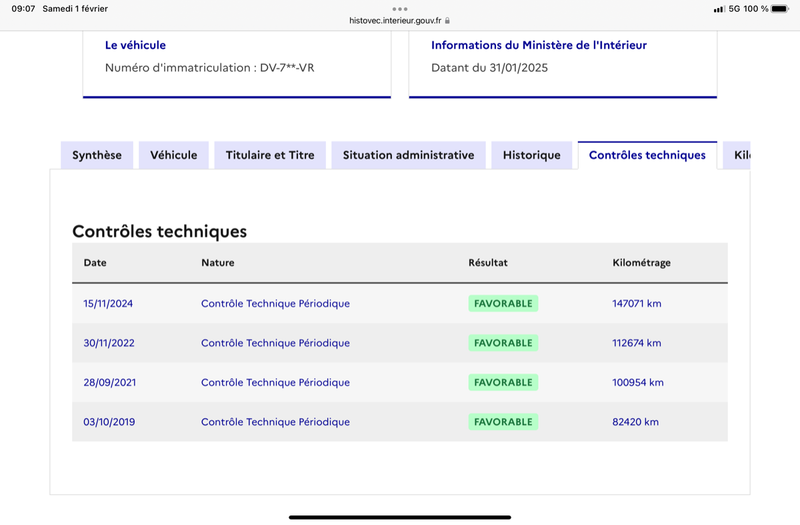The height and width of the screenshot is (525, 800).
Task: Go to Situation administrative tab
Action: click(x=408, y=155)
